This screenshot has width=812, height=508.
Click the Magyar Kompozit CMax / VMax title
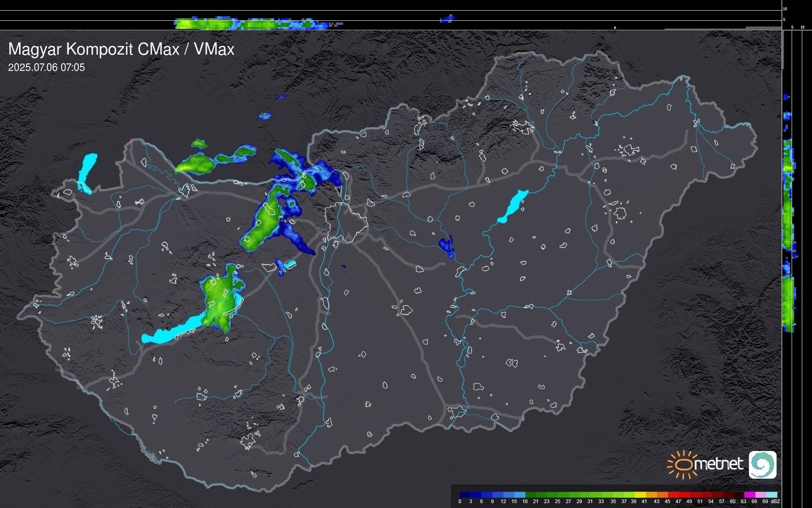(x=121, y=49)
